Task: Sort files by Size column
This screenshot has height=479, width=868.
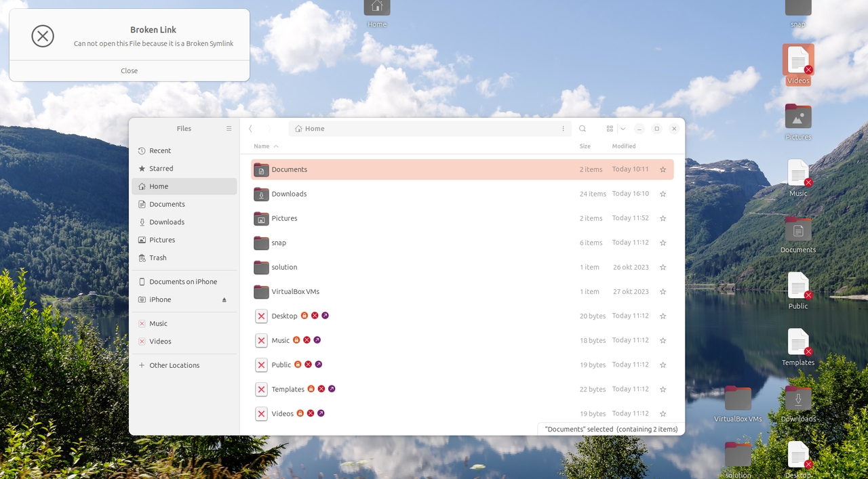Action: pyautogui.click(x=585, y=146)
